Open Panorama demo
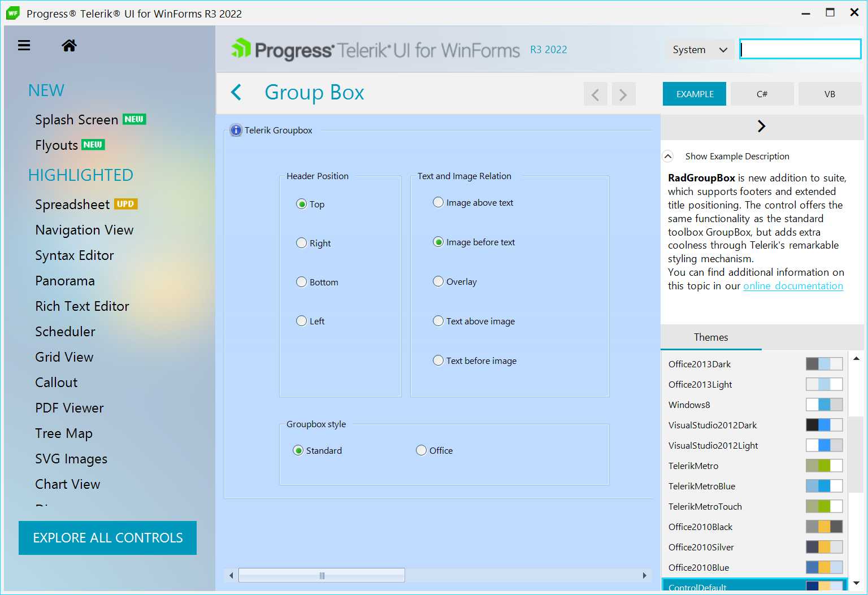 click(65, 281)
